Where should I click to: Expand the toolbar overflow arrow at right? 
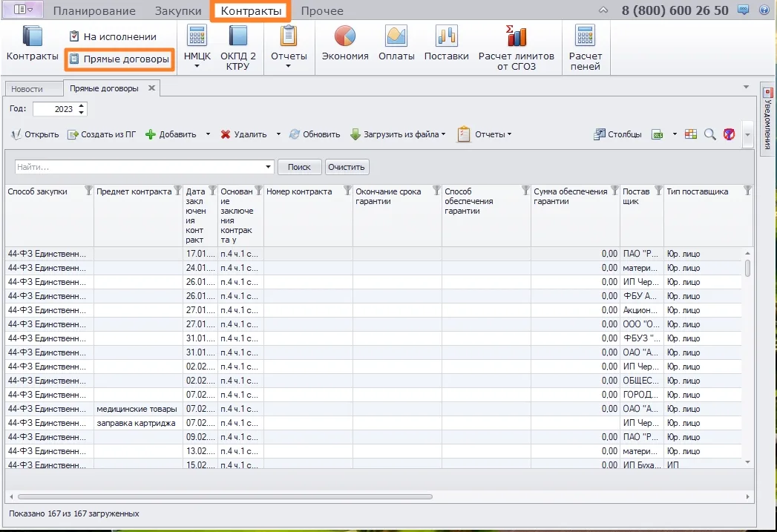(x=747, y=134)
